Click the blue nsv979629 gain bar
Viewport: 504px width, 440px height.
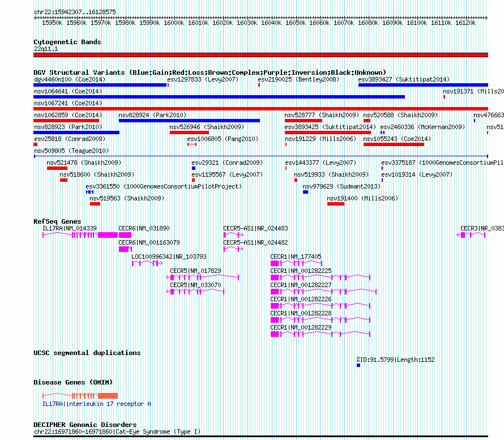306,192
